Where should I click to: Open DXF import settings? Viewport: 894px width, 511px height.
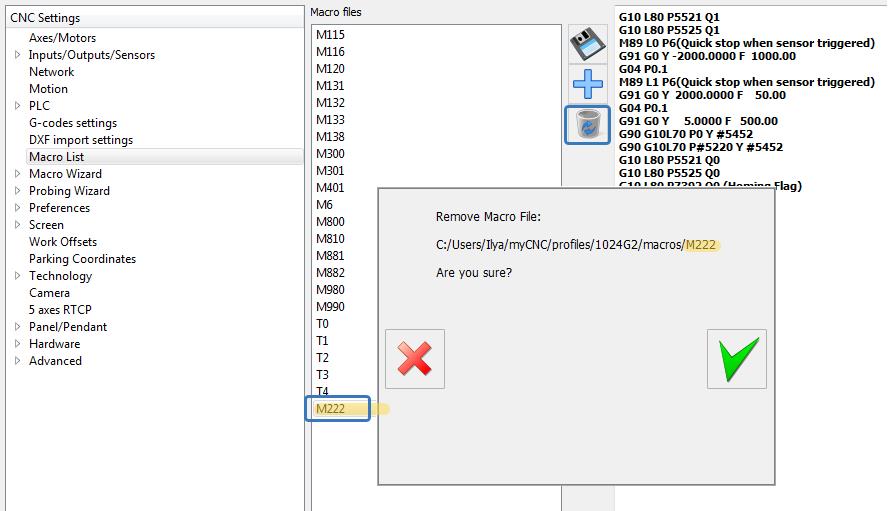pos(80,140)
